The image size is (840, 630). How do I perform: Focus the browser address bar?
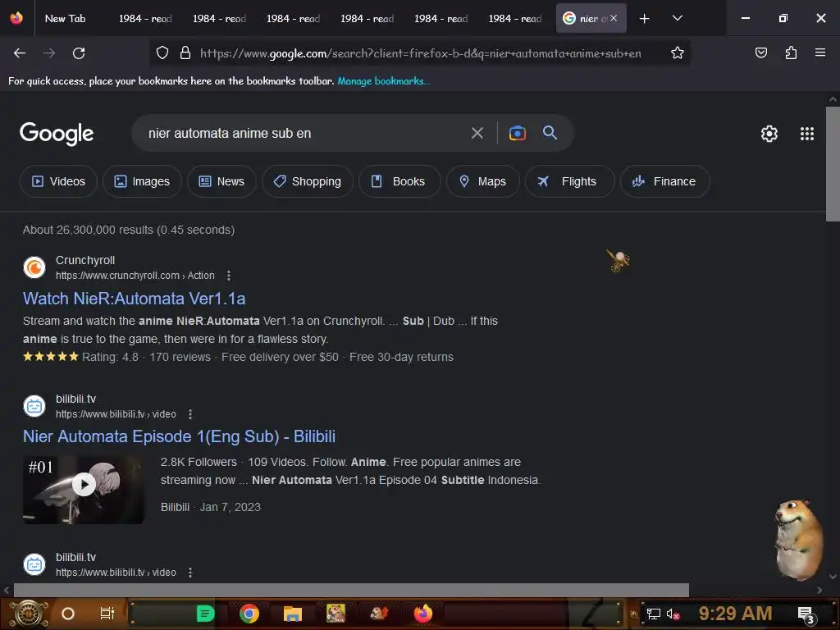click(x=421, y=53)
